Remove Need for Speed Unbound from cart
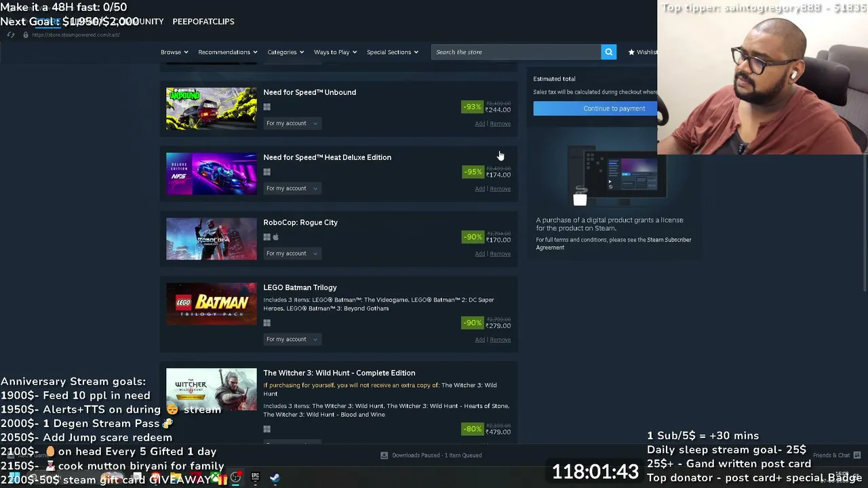The width and height of the screenshot is (868, 488). click(500, 124)
